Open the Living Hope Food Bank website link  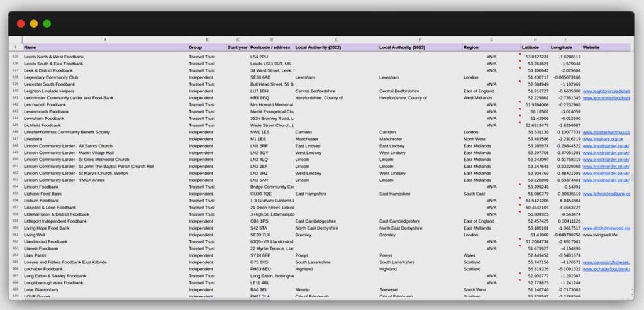tap(606, 228)
